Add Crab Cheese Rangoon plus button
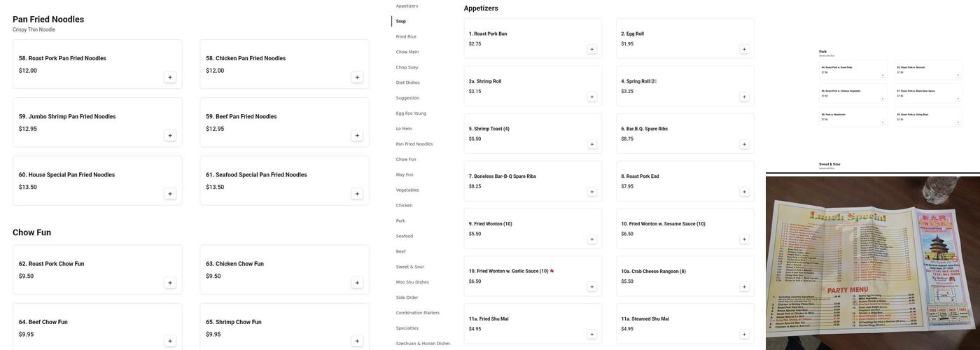This screenshot has width=980, height=350. coord(744,287)
